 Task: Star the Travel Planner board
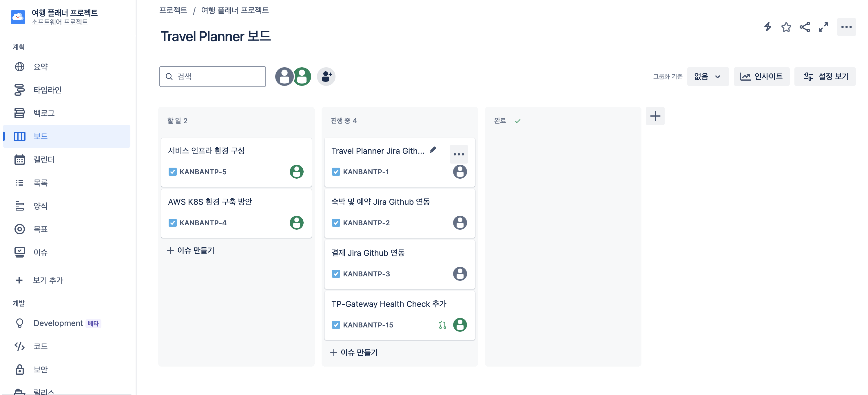click(786, 27)
